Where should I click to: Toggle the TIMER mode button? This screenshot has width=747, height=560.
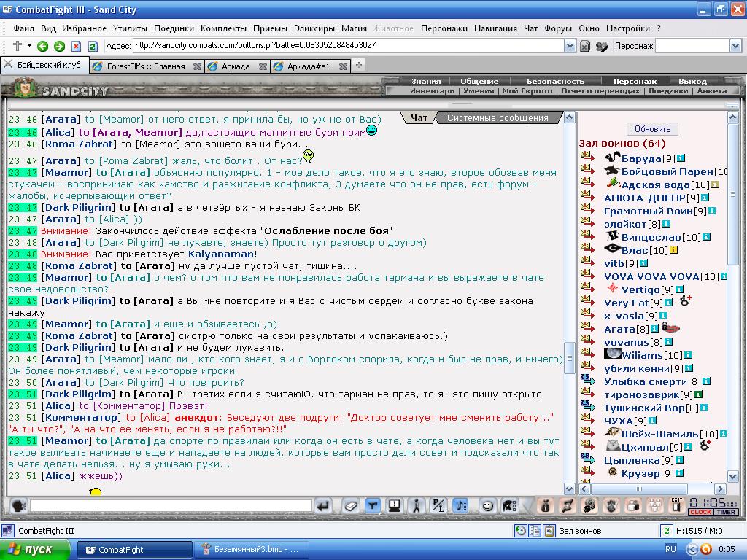pyautogui.click(x=726, y=512)
